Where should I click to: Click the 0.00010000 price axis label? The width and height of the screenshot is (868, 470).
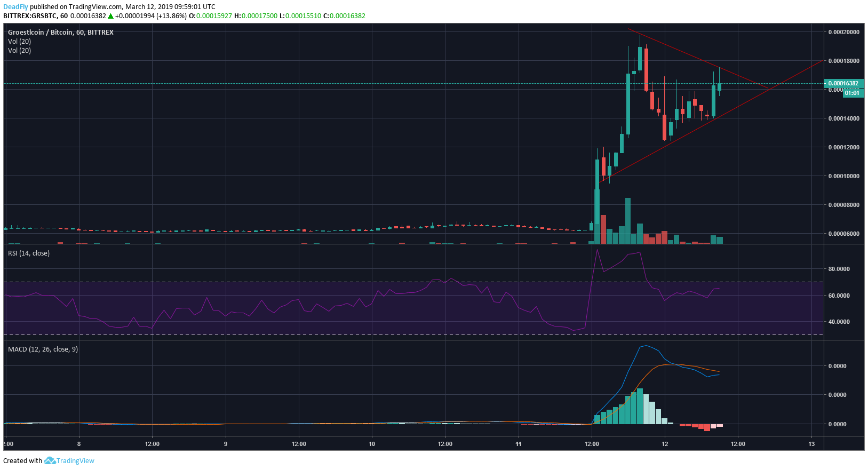843,176
